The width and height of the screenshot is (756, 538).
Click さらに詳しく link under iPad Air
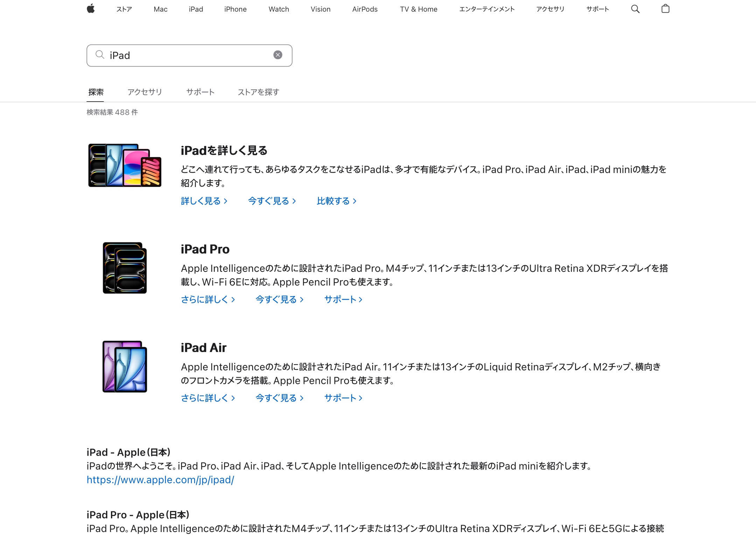tap(208, 398)
